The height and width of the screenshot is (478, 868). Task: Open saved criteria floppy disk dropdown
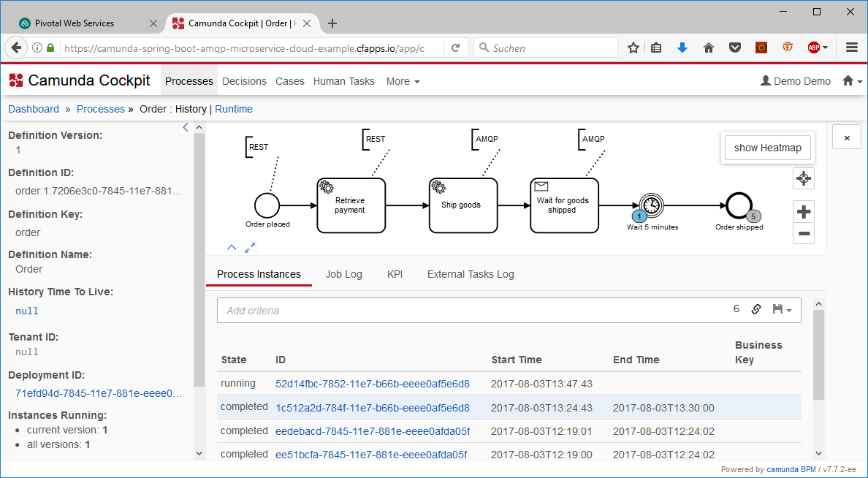point(783,309)
